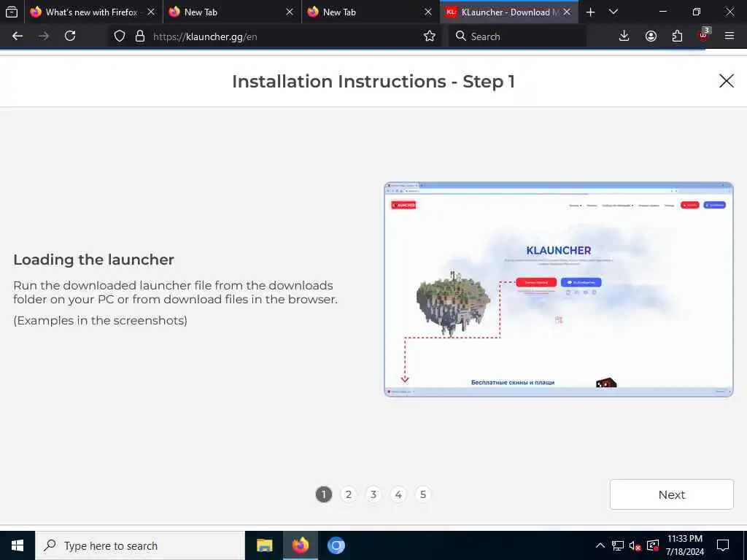Open Windows notification center
747x560 pixels.
(x=723, y=545)
